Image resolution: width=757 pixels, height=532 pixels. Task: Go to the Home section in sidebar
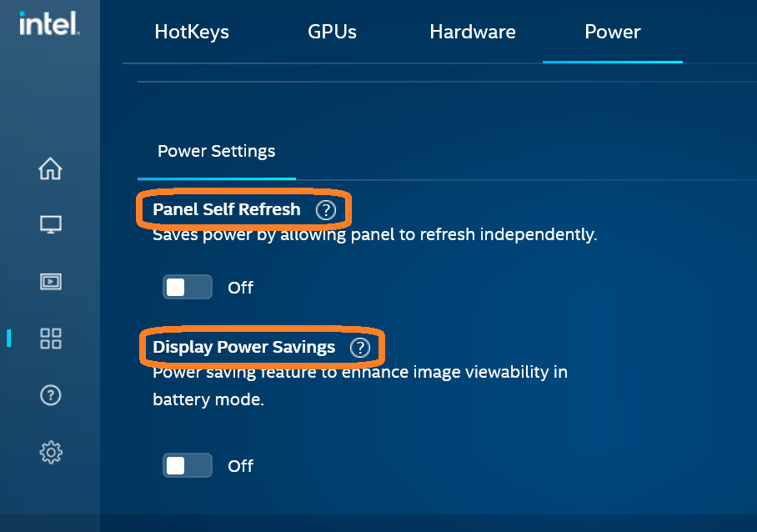(x=51, y=168)
